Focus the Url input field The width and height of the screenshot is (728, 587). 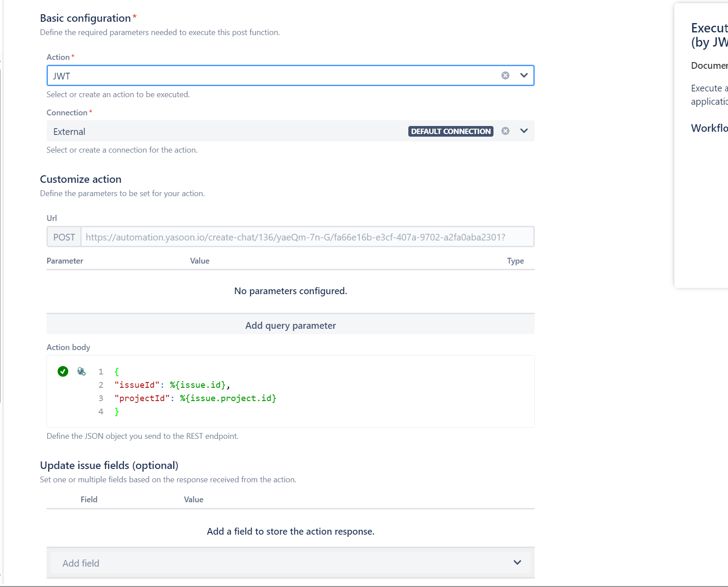coord(307,237)
